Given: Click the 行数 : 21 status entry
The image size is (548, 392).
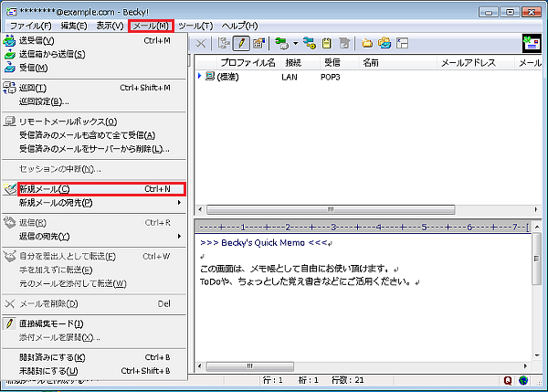Looking at the screenshot, I should [x=348, y=380].
